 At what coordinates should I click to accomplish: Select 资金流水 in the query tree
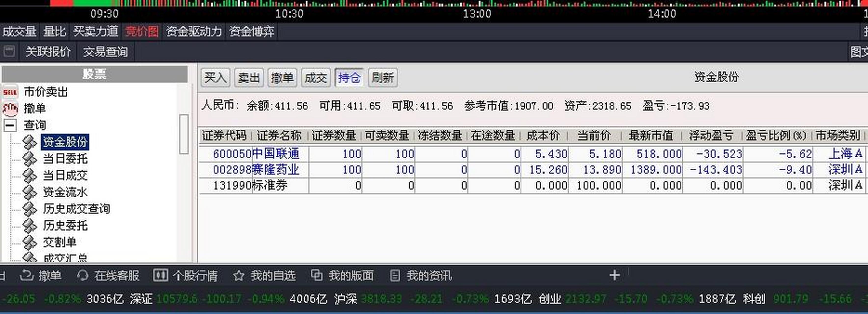65,192
